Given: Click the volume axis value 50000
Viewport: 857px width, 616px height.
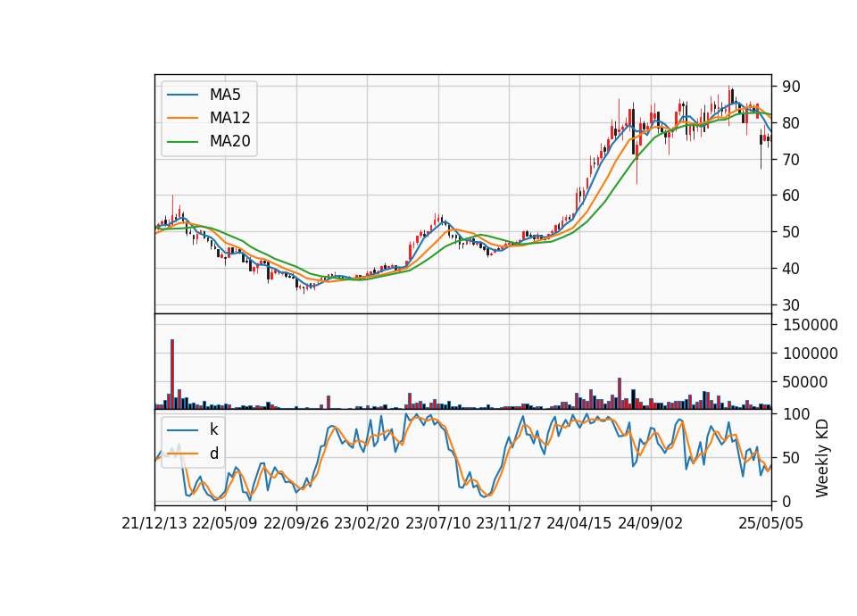Looking at the screenshot, I should click(805, 382).
